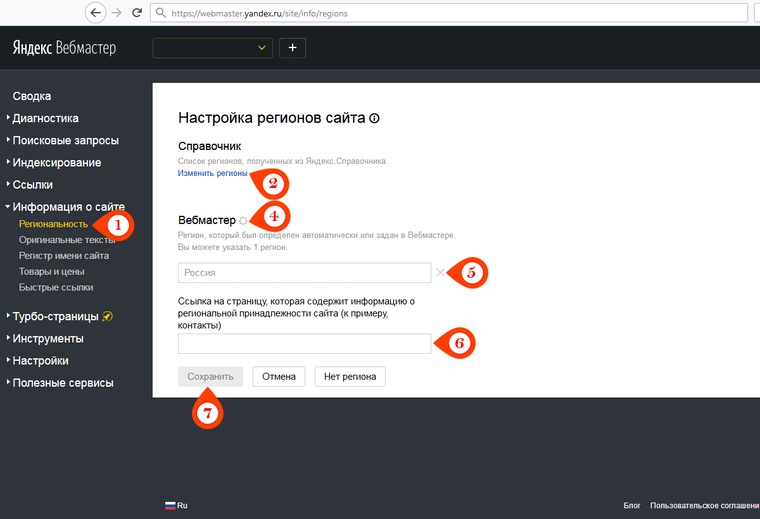The width and height of the screenshot is (760, 519).
Task: Click the Яндекс Вебмастер logo
Action: (x=63, y=48)
